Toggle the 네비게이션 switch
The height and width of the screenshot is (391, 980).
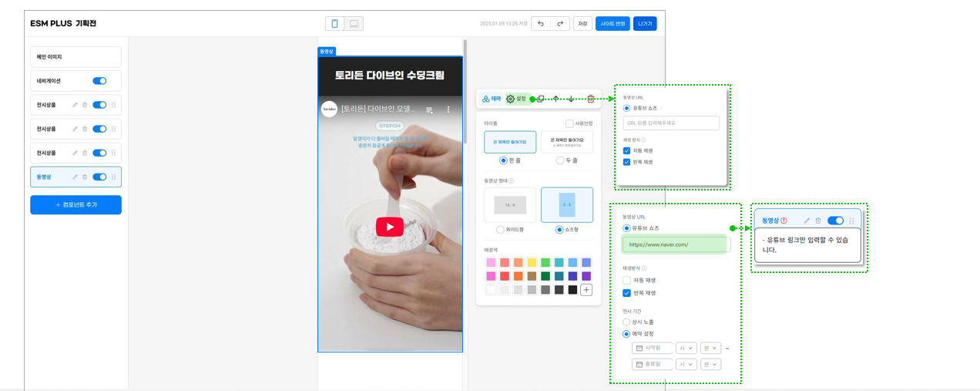tap(99, 81)
